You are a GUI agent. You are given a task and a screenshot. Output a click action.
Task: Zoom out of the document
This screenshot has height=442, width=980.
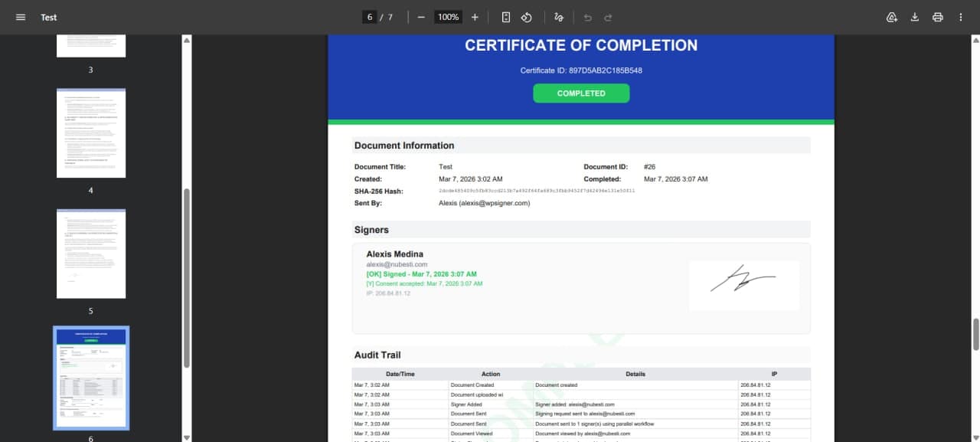[420, 16]
